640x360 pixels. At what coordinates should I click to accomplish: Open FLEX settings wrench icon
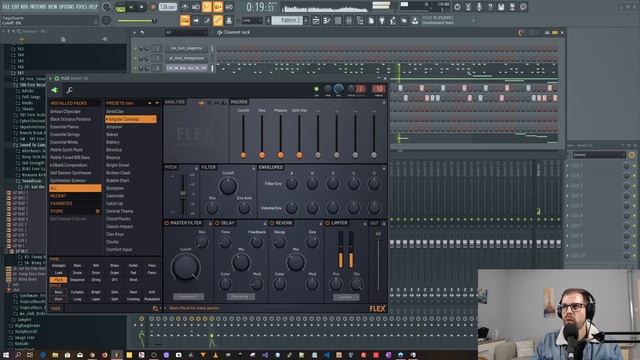[x=69, y=90]
